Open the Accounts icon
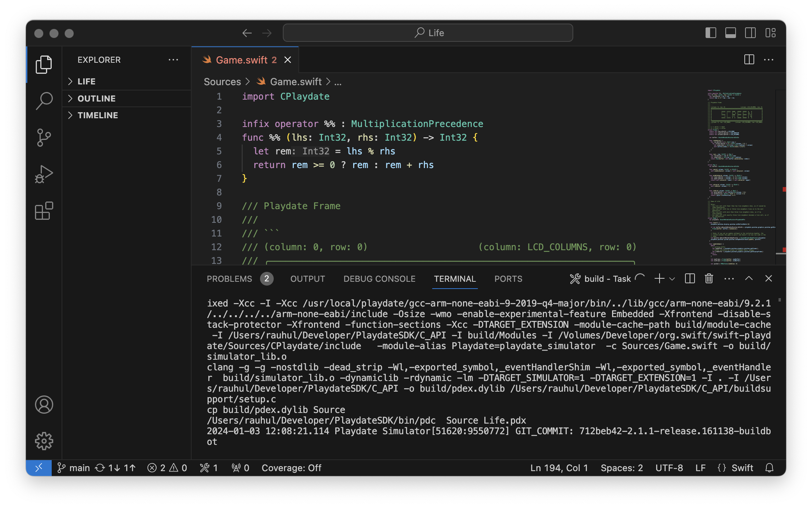The width and height of the screenshot is (812, 508). point(44,405)
